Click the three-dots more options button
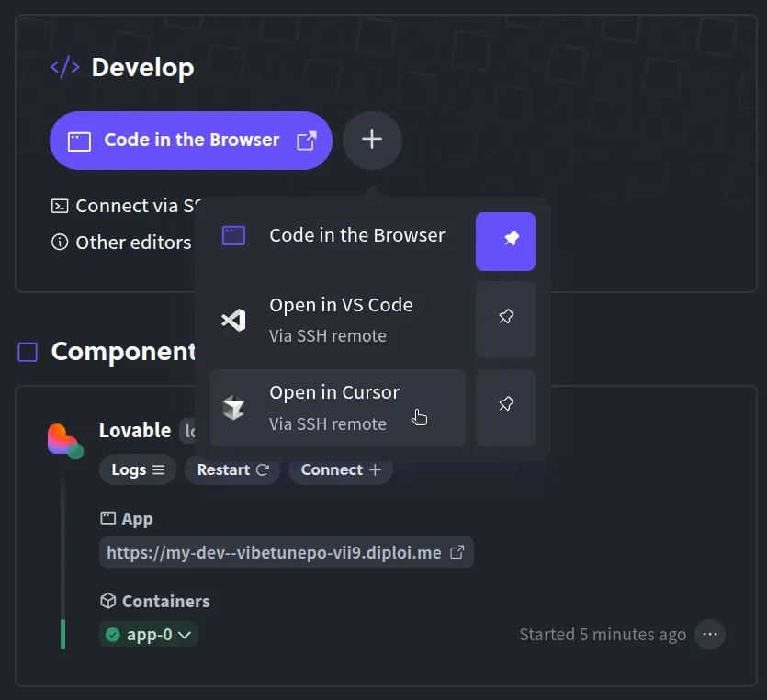Image resolution: width=767 pixels, height=700 pixels. [709, 634]
